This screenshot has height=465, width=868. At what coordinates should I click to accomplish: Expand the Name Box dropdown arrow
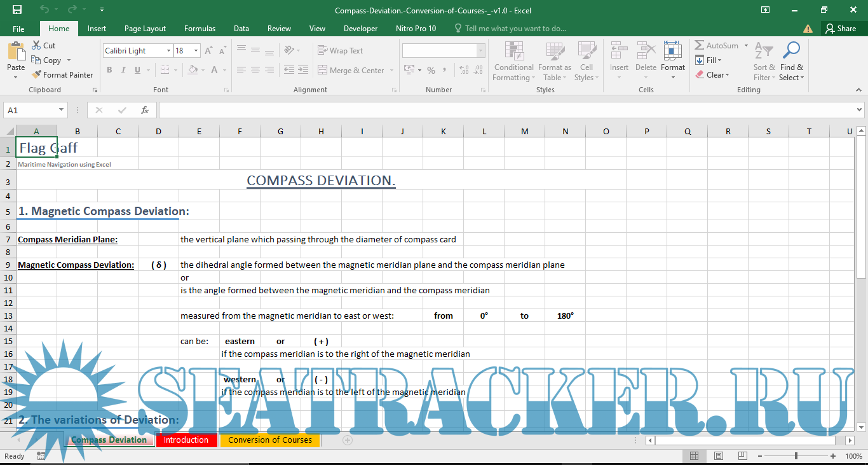62,110
